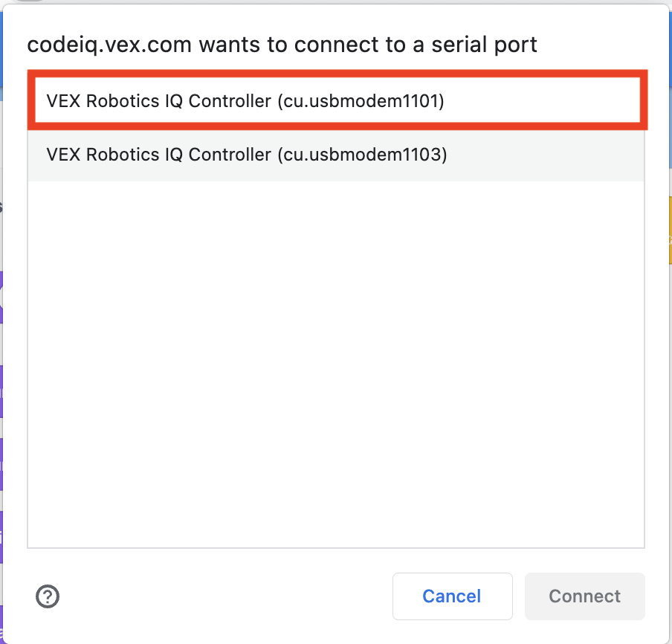Close the port picker using Cancel
The image size is (672, 644).
451,596
